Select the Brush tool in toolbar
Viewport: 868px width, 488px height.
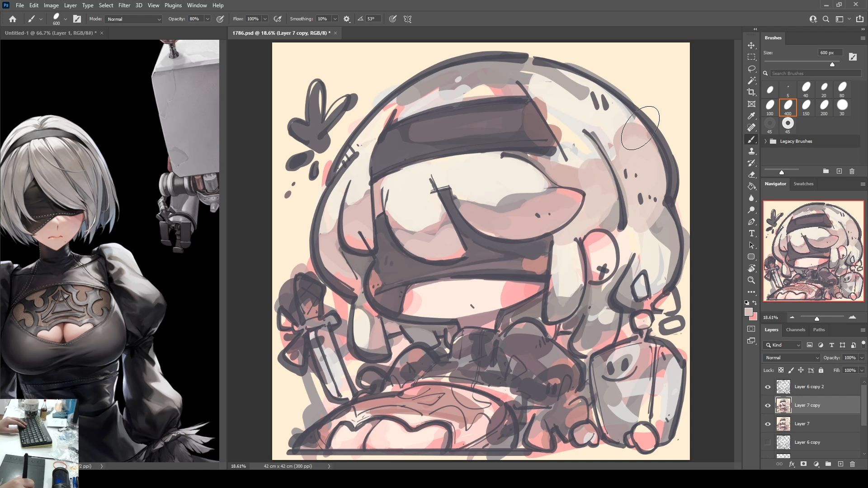[x=751, y=139]
